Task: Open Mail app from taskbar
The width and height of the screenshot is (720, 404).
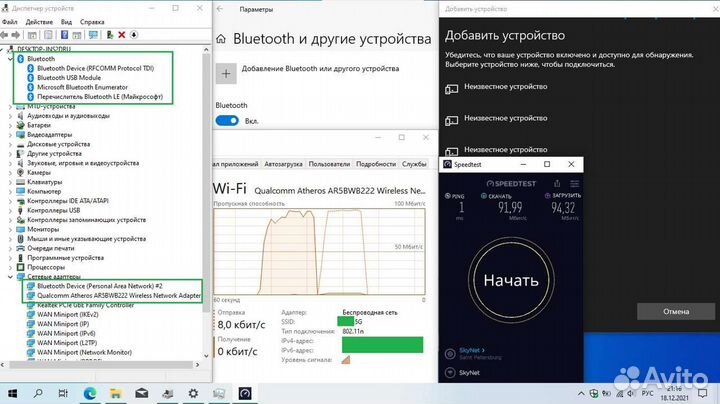Action: (142, 393)
